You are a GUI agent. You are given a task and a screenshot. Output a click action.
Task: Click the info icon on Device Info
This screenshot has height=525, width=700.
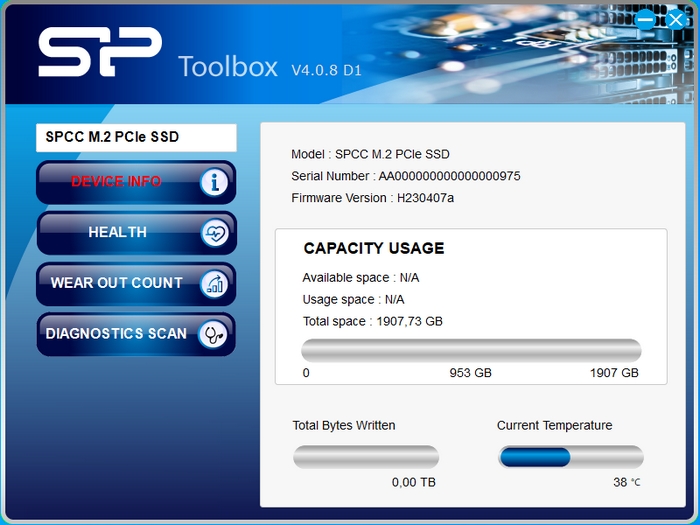coord(214,182)
